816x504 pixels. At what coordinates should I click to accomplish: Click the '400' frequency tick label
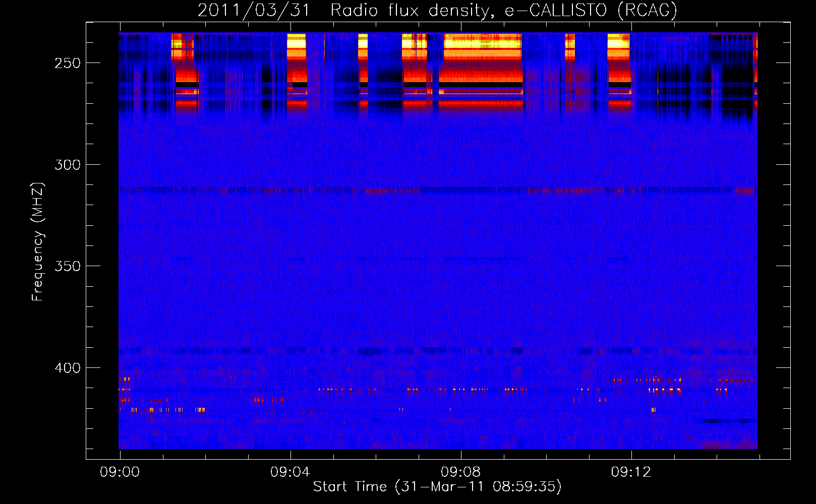68,368
